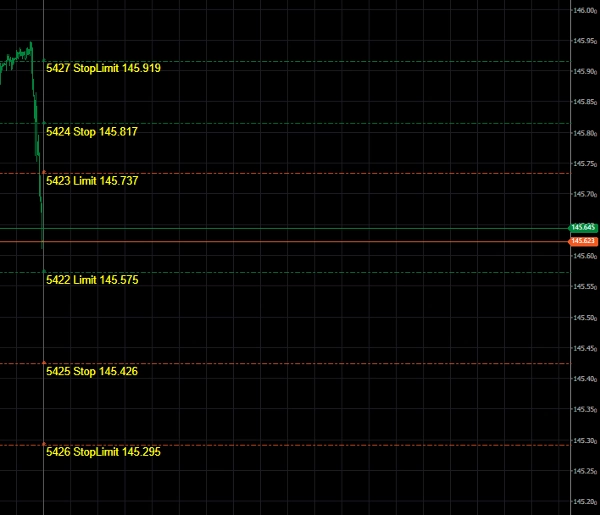Image resolution: width=600 pixels, height=515 pixels.
Task: Select order label 5427 StopLimit 145.919
Action: click(103, 68)
